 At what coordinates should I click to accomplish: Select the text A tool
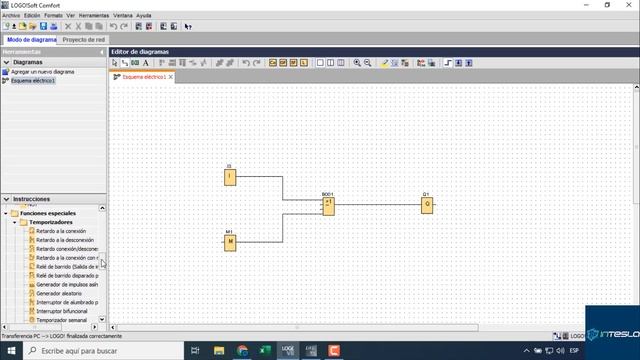point(146,63)
